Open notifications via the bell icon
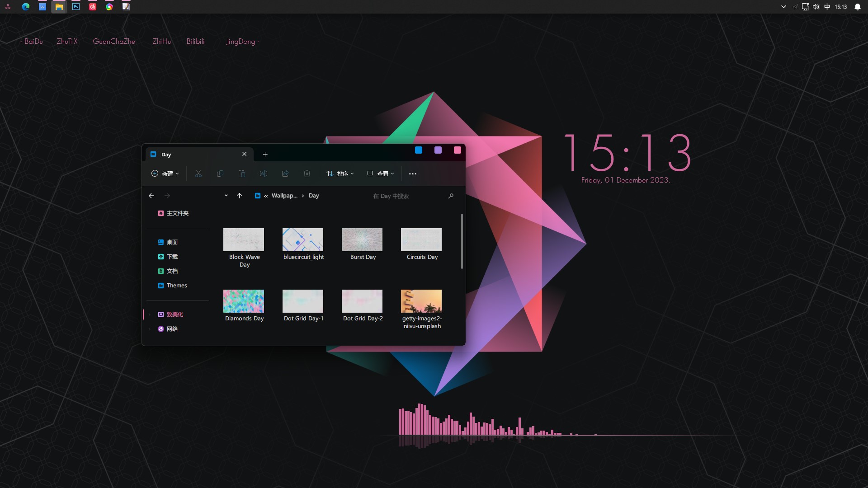Image resolution: width=868 pixels, height=488 pixels. [x=858, y=7]
